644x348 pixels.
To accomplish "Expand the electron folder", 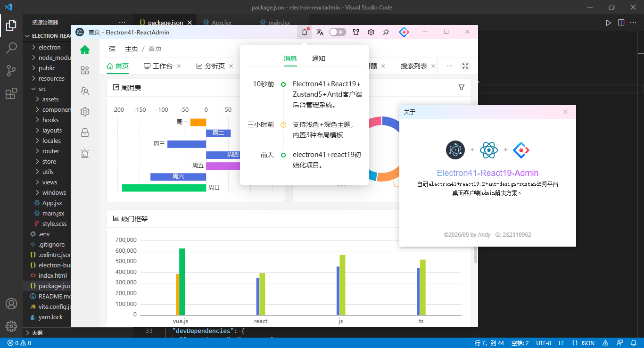I will point(50,47).
